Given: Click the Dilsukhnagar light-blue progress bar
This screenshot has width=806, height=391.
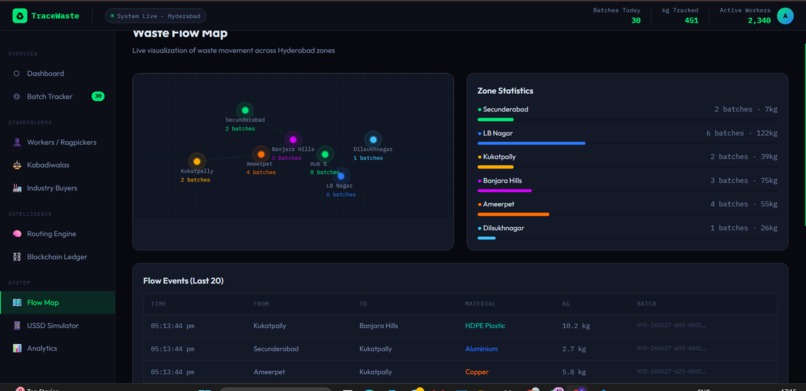Looking at the screenshot, I should (x=486, y=238).
